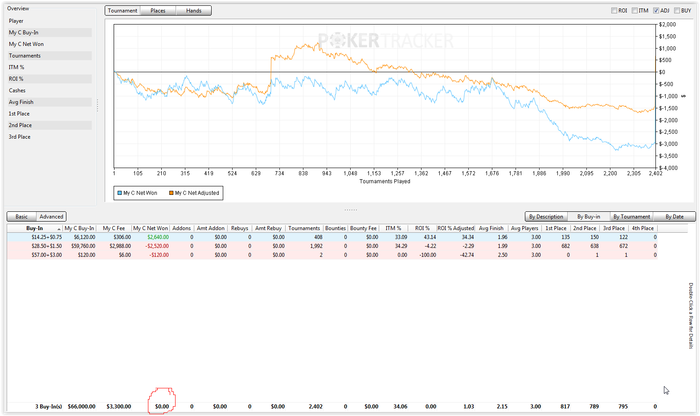Group results By Tournament
Viewport: 700px width, 416px height.
coord(631,216)
